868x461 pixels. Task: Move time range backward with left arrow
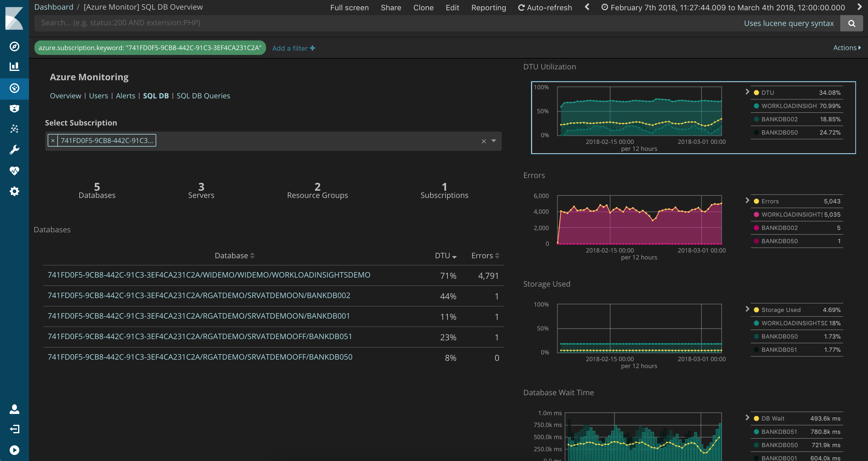coord(587,7)
